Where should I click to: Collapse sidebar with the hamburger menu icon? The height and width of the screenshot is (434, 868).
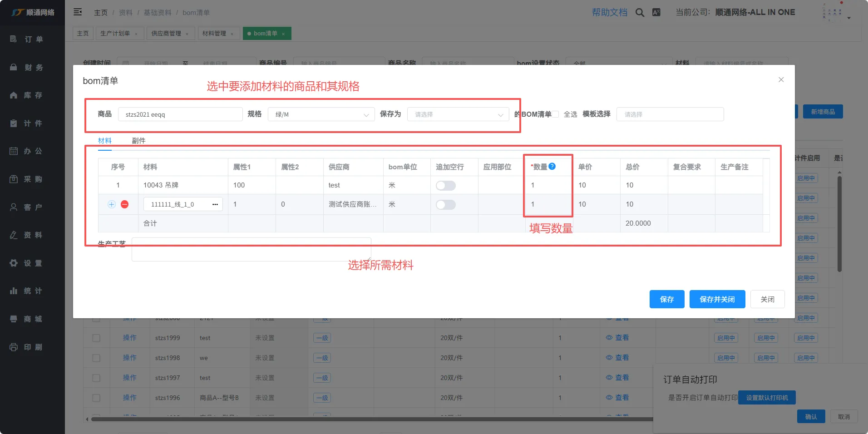[x=78, y=12]
